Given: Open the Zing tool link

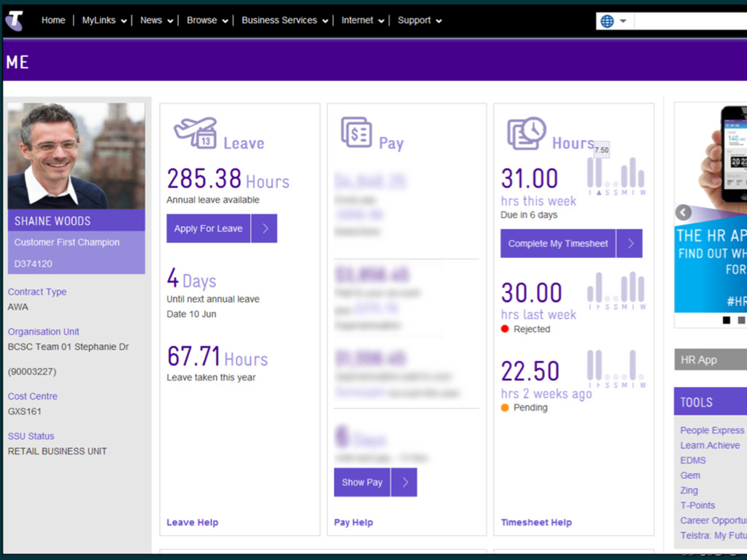Looking at the screenshot, I should click(x=689, y=490).
